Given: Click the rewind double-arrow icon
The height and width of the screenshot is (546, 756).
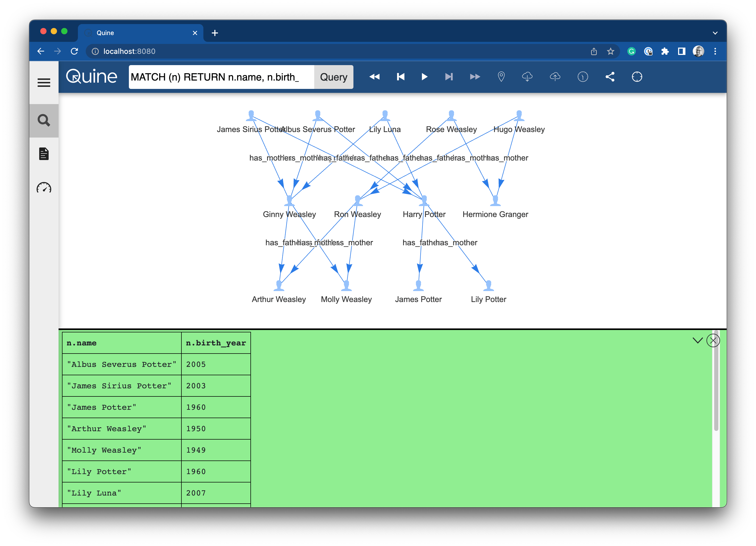Looking at the screenshot, I should (x=374, y=77).
